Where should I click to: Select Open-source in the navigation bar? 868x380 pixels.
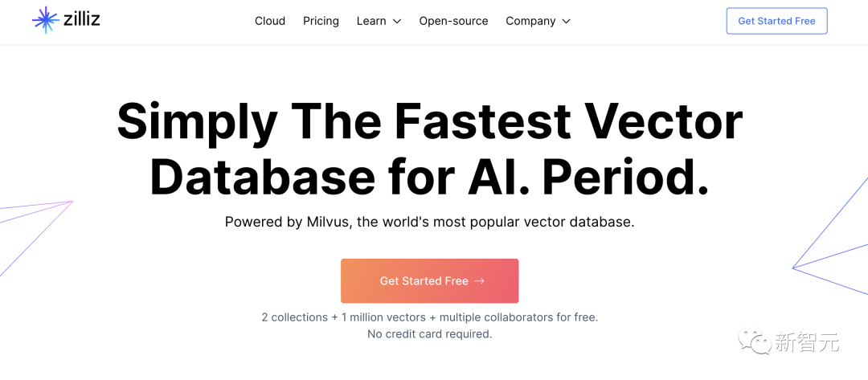pyautogui.click(x=453, y=21)
